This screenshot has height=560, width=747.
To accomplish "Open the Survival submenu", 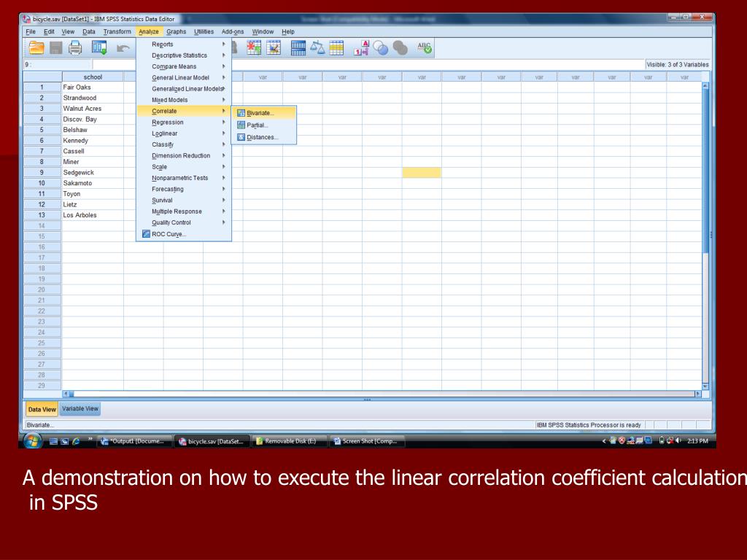I will tap(183, 200).
